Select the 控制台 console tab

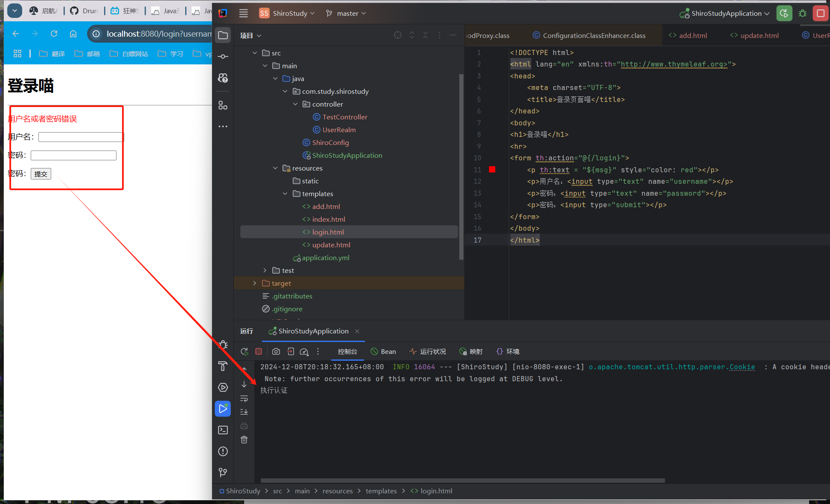(x=347, y=351)
